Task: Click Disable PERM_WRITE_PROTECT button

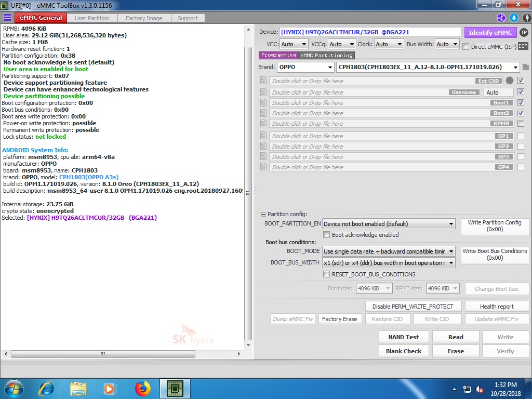Action: tap(413, 307)
